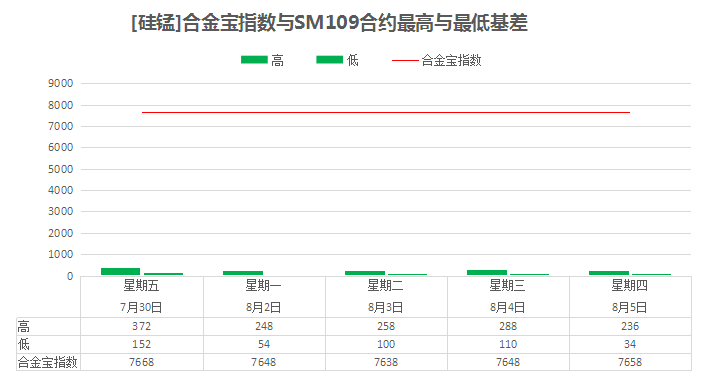Click the red 合金宝指数 legend line

[x=405, y=60]
